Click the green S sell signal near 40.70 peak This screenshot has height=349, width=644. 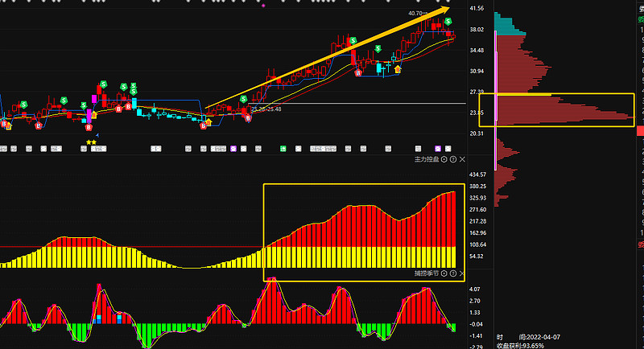(x=448, y=20)
